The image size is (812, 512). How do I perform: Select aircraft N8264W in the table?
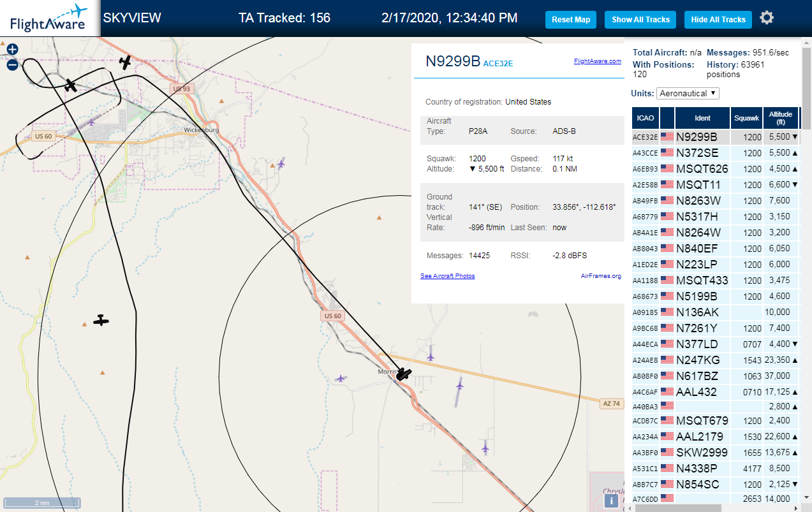coord(715,232)
